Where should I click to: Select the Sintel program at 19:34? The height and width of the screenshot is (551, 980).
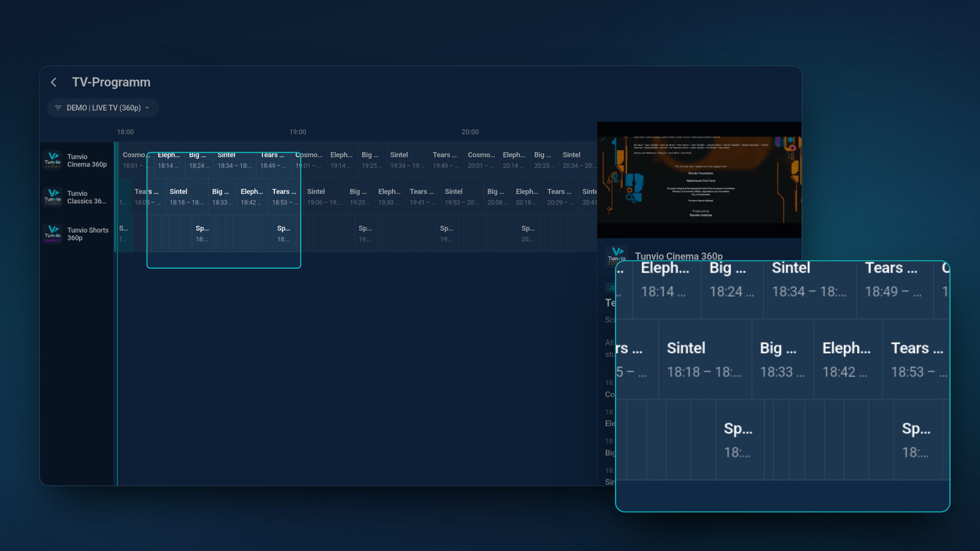407,160
